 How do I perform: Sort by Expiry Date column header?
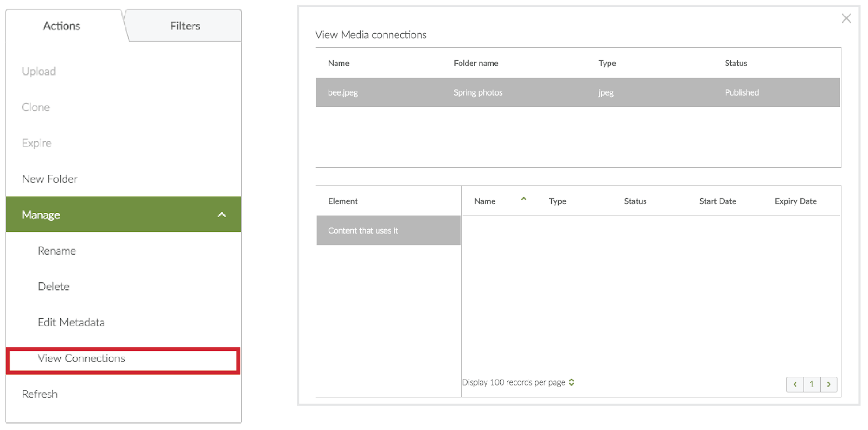795,201
